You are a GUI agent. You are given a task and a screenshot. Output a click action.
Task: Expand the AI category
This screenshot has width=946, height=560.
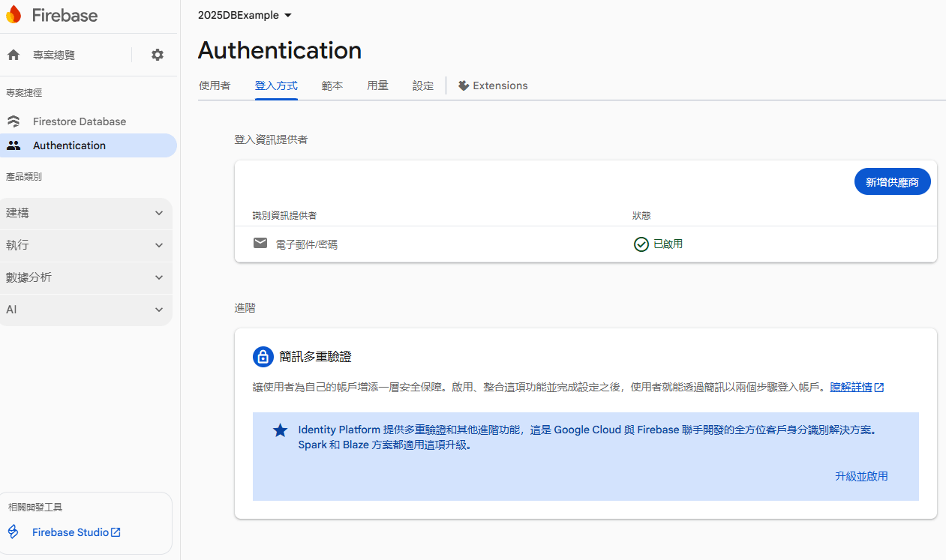point(86,310)
